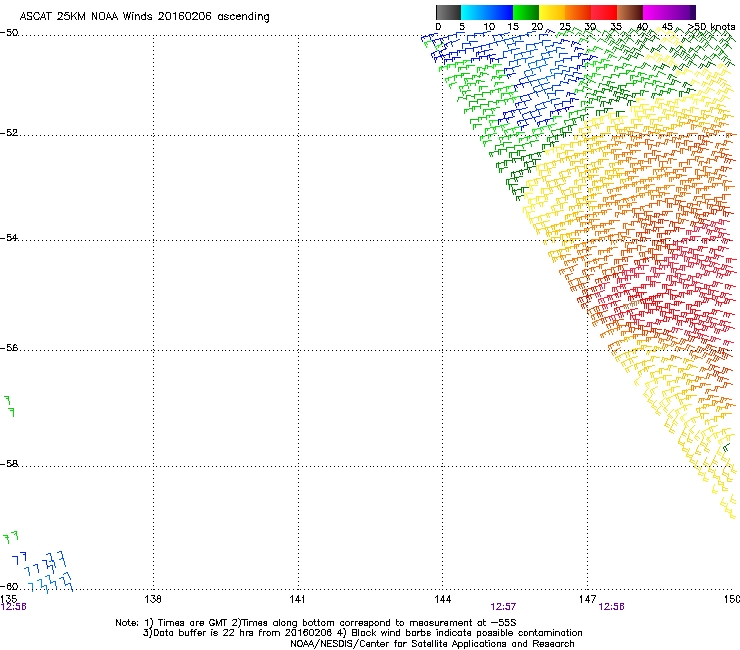The height and width of the screenshot is (650, 740).
Task: Click the dark purple >50 knots swatch
Action: click(693, 12)
